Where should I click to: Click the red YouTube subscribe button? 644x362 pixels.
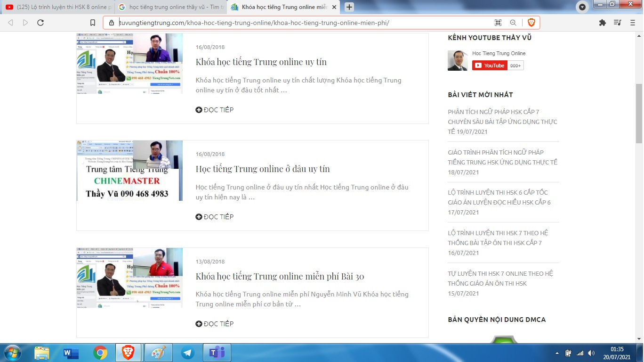[x=490, y=66]
